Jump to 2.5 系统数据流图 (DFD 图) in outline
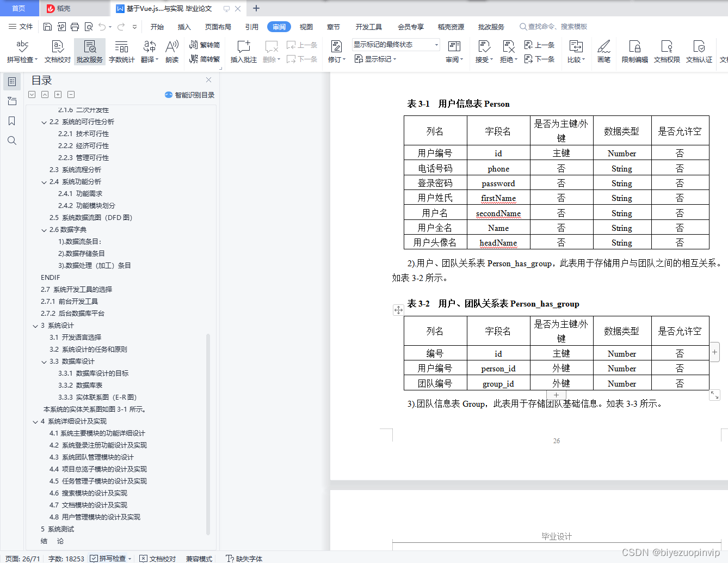Viewport: 728px width, 563px height. click(x=91, y=218)
